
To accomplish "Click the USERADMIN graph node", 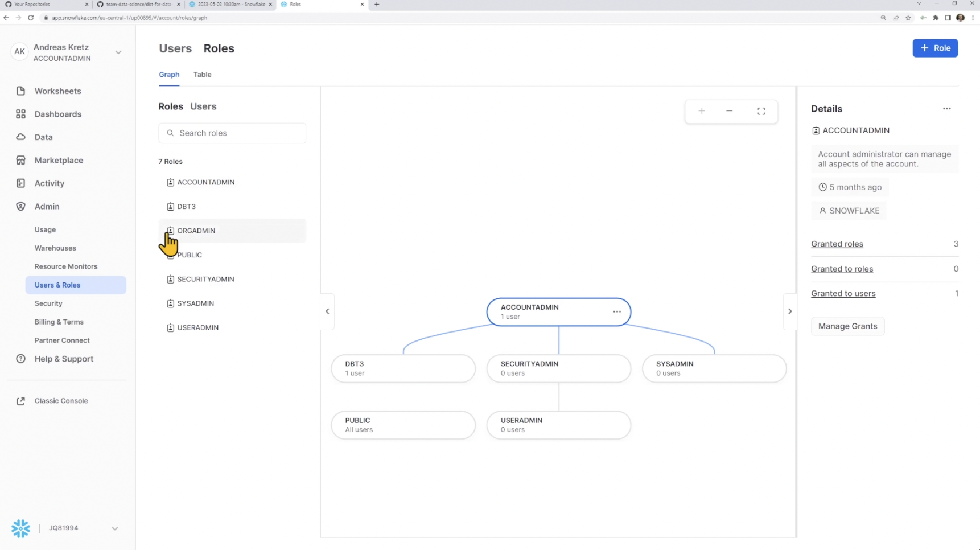I will pos(558,425).
